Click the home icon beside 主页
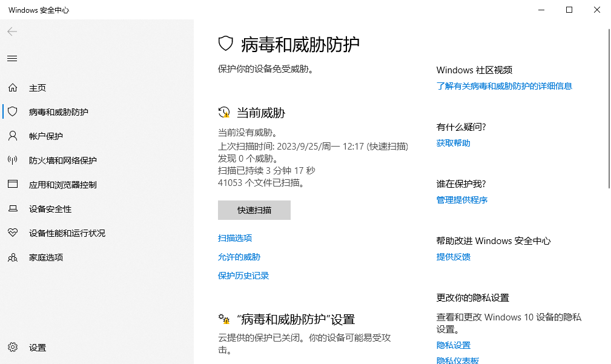Viewport: 611px width, 364px height. [x=13, y=88]
